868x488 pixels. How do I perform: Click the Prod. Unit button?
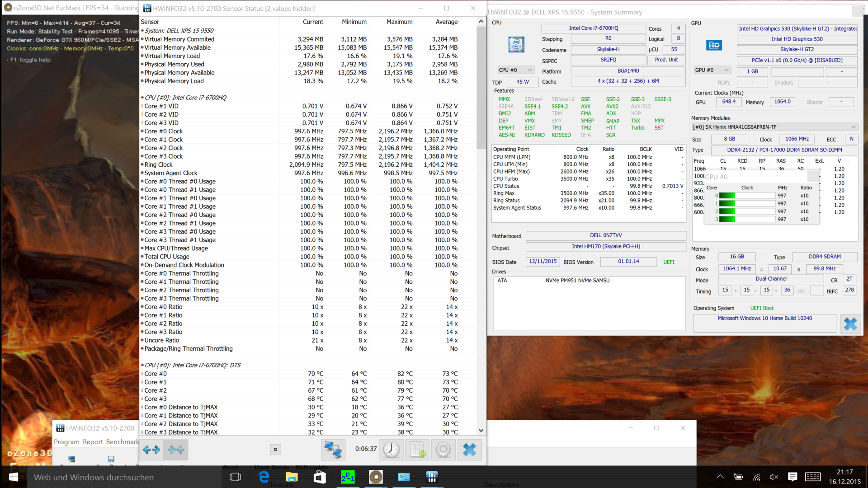click(666, 60)
